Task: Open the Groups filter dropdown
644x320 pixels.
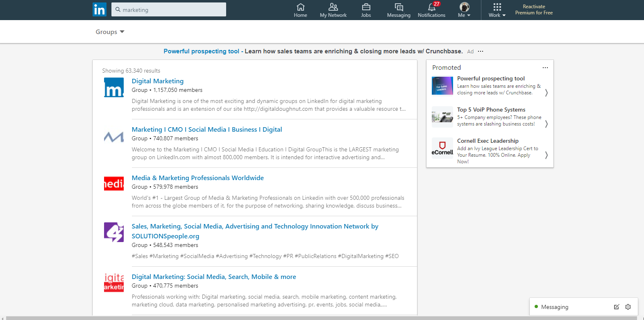Action: pyautogui.click(x=110, y=32)
